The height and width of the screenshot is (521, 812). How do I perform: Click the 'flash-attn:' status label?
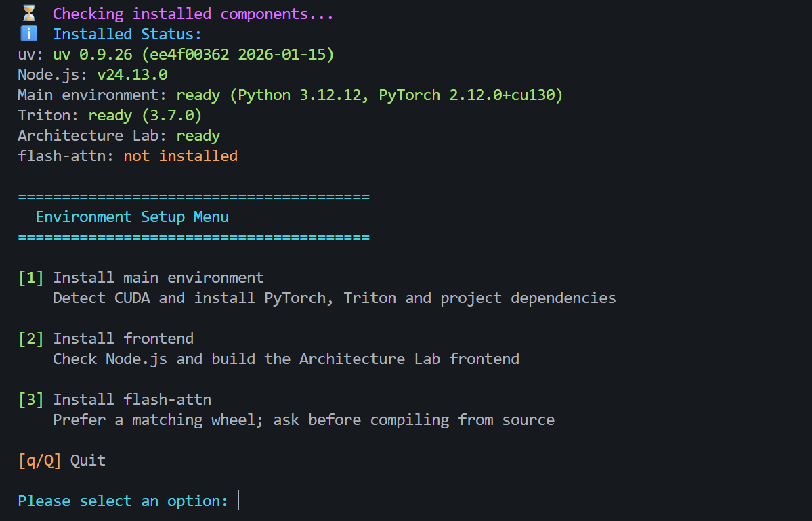click(66, 156)
